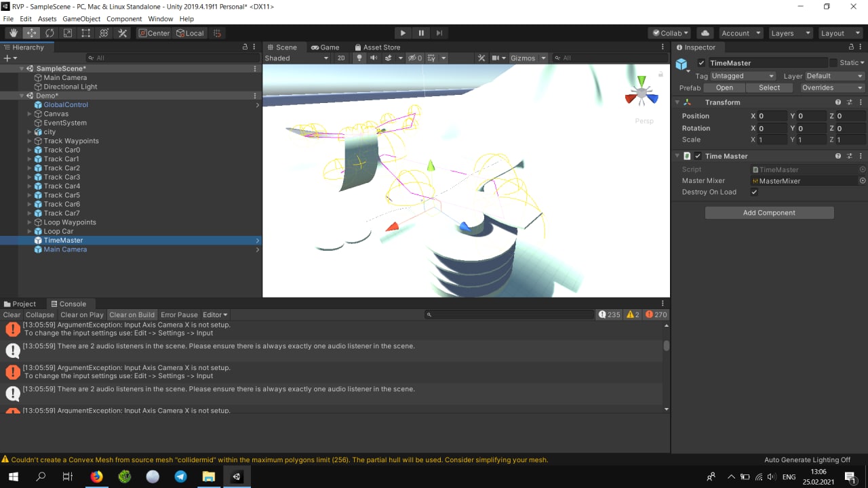Expand the Canvas object in Hierarchy
868x488 pixels.
coord(29,114)
